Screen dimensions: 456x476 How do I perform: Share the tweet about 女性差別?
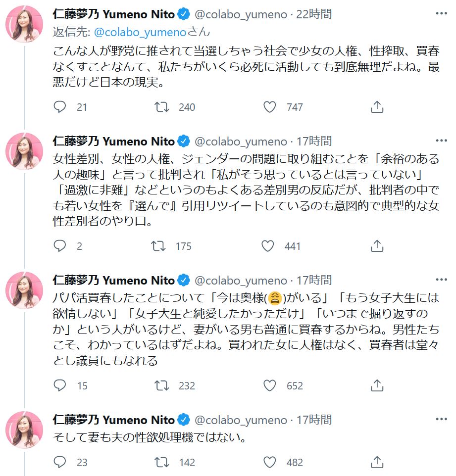pos(377,246)
